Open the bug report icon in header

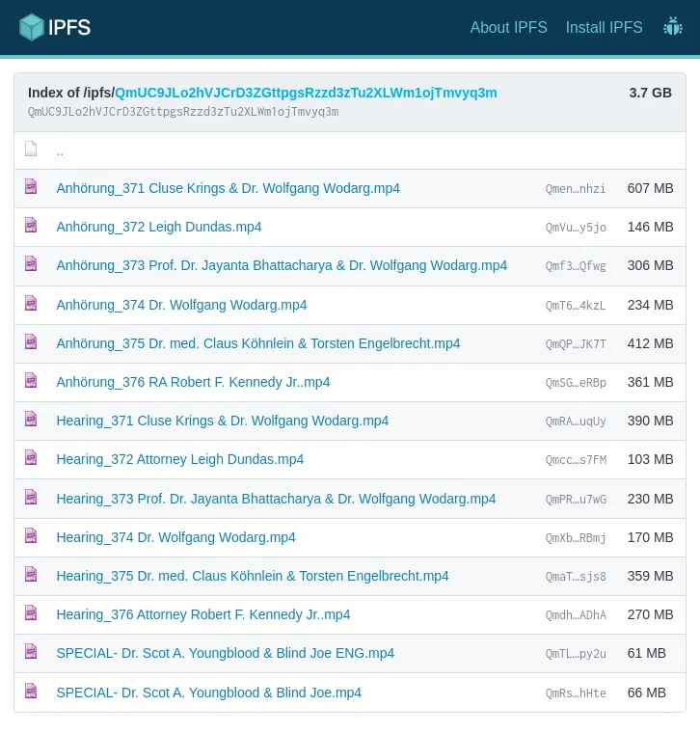pyautogui.click(x=673, y=26)
